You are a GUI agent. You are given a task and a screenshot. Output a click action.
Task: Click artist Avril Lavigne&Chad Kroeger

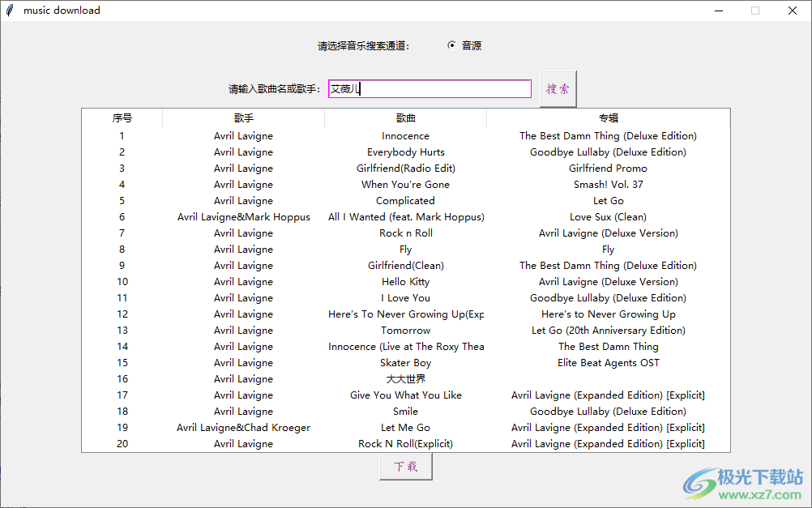(243, 428)
